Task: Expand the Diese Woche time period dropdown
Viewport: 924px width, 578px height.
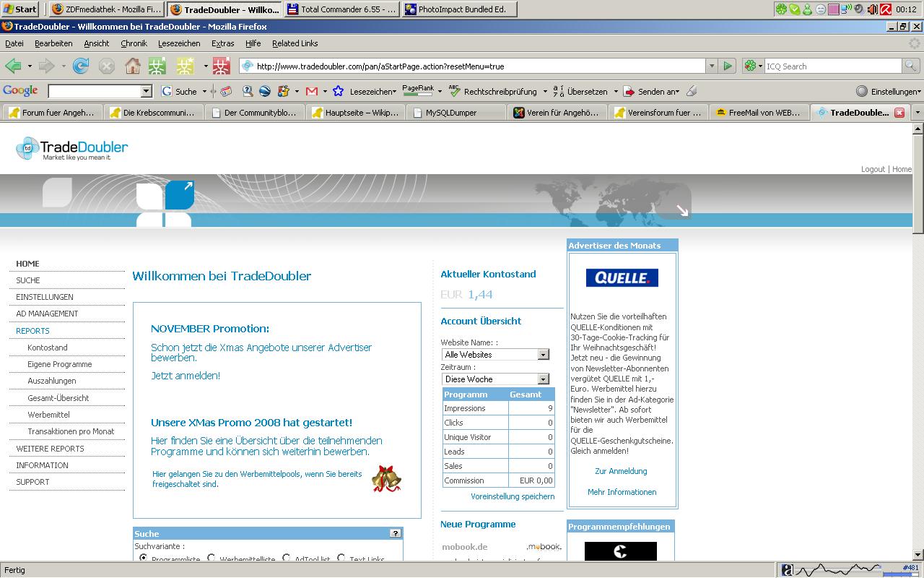Action: click(x=543, y=379)
